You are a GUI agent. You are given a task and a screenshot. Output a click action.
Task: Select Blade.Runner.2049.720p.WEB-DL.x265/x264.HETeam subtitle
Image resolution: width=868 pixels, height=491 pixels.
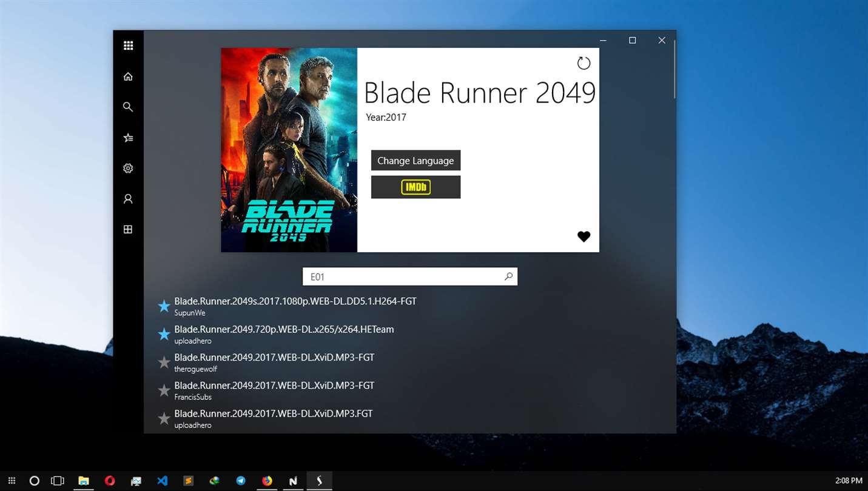[284, 329]
